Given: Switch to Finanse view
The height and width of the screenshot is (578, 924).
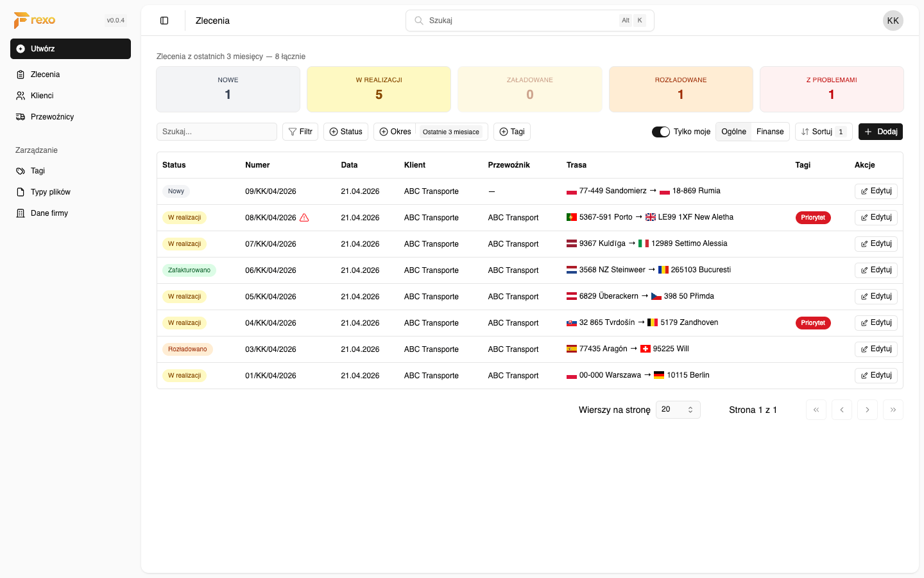Looking at the screenshot, I should (770, 132).
